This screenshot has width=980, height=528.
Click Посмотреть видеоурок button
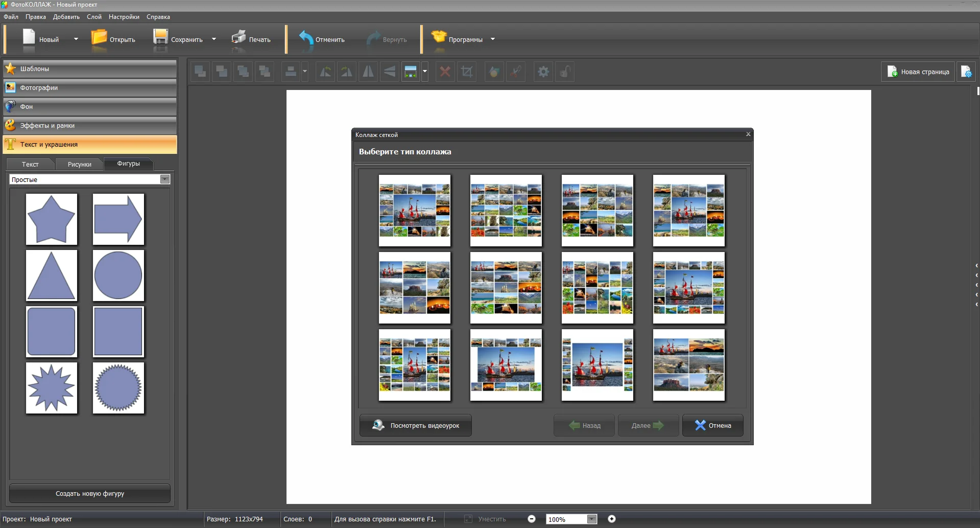pos(415,425)
